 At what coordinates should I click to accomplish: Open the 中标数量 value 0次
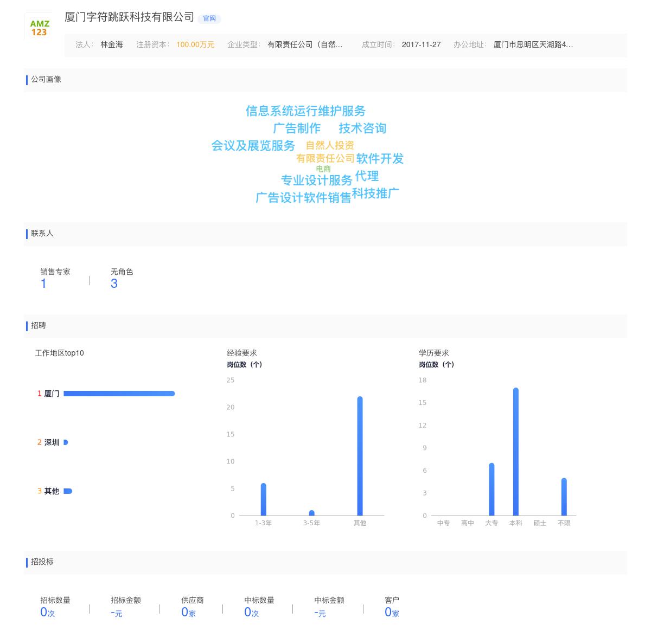252,613
